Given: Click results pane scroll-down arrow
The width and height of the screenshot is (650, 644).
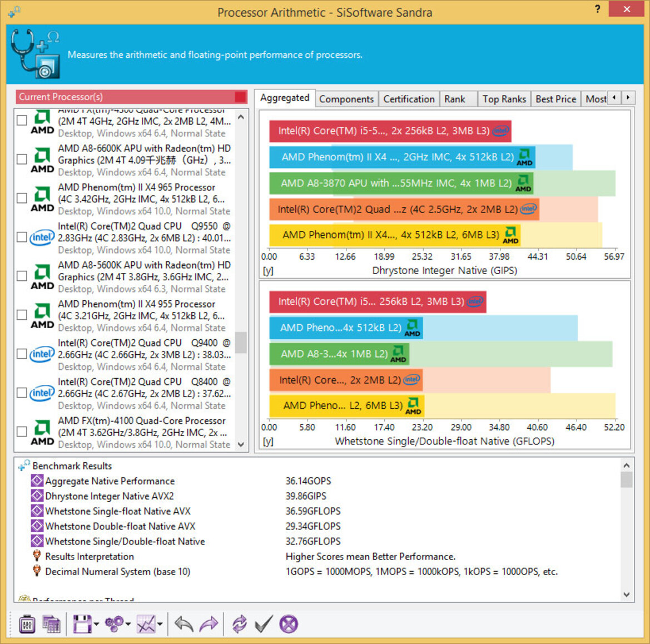Looking at the screenshot, I should point(627,595).
